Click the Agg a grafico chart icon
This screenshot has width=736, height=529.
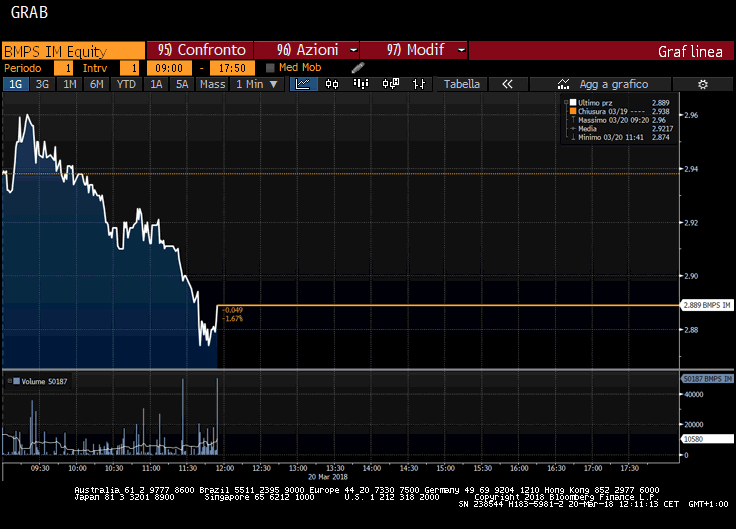pos(563,84)
